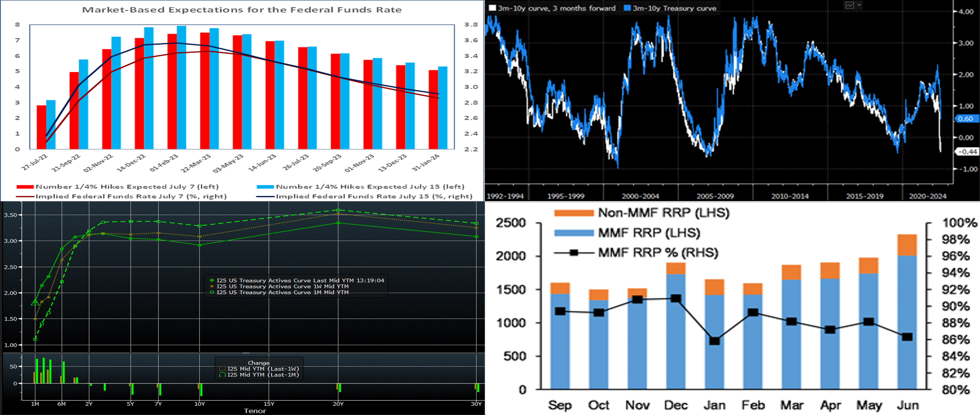The image size is (980, 415).
Task: Open the dropdown arrow beside chart icon
Action: [x=859, y=5]
